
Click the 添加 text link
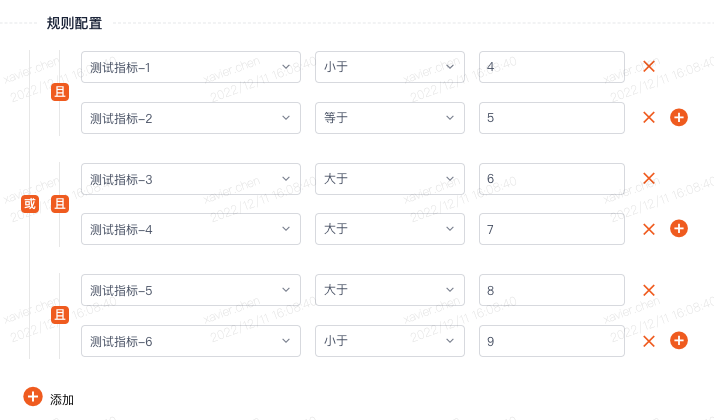point(62,400)
